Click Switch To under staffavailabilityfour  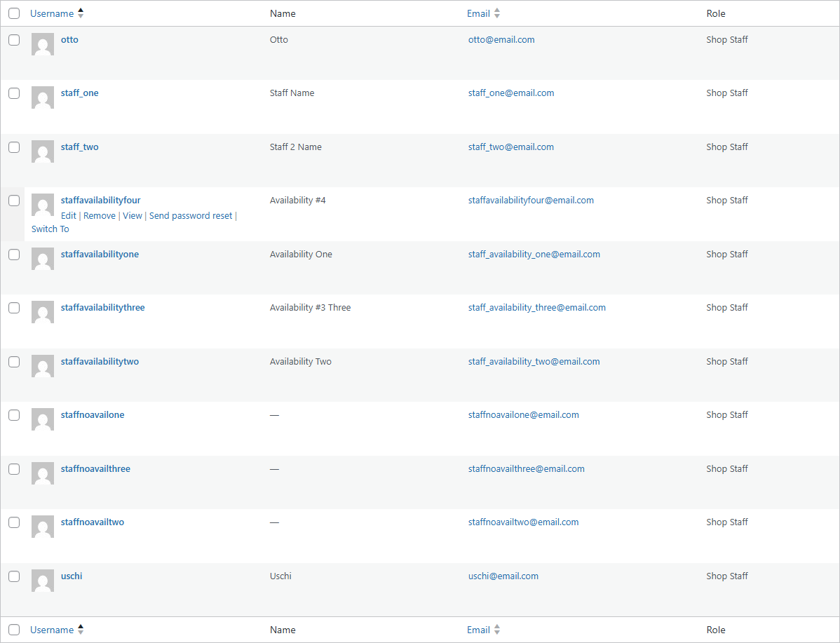pos(50,229)
